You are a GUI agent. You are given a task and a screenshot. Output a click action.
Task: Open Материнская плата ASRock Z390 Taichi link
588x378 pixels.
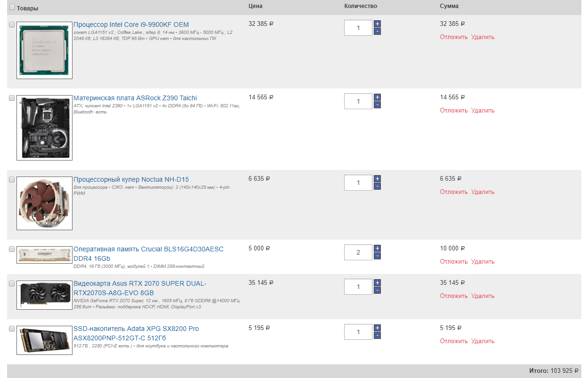click(x=135, y=98)
